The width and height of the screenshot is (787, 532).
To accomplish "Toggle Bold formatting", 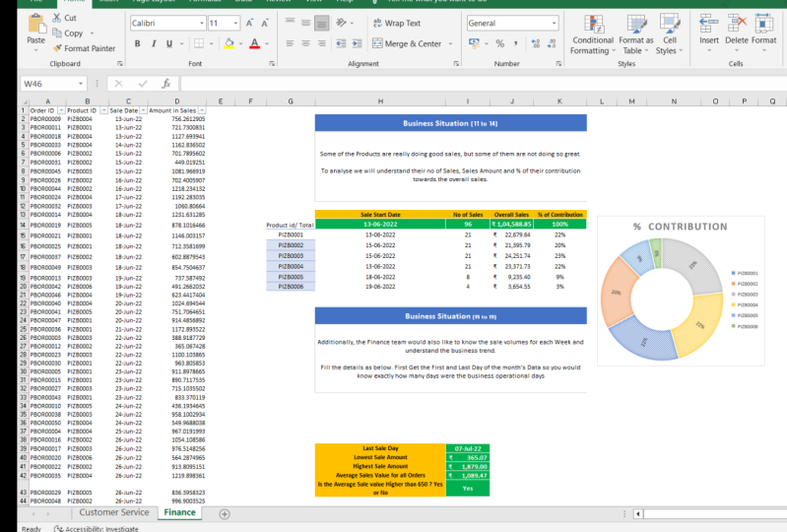I will (137, 43).
